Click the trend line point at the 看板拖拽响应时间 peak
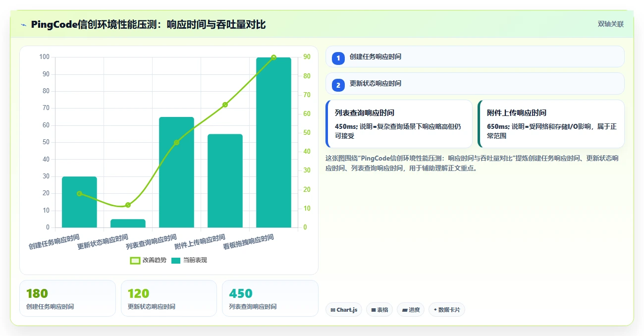Image resolution: width=644 pixels, height=336 pixels. 273,57
